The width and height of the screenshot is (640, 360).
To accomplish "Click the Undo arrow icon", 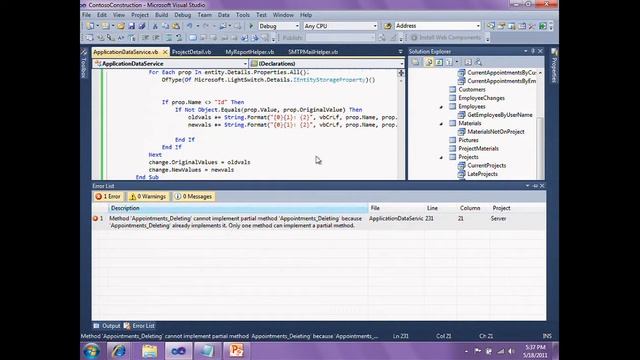I will click(189, 26).
